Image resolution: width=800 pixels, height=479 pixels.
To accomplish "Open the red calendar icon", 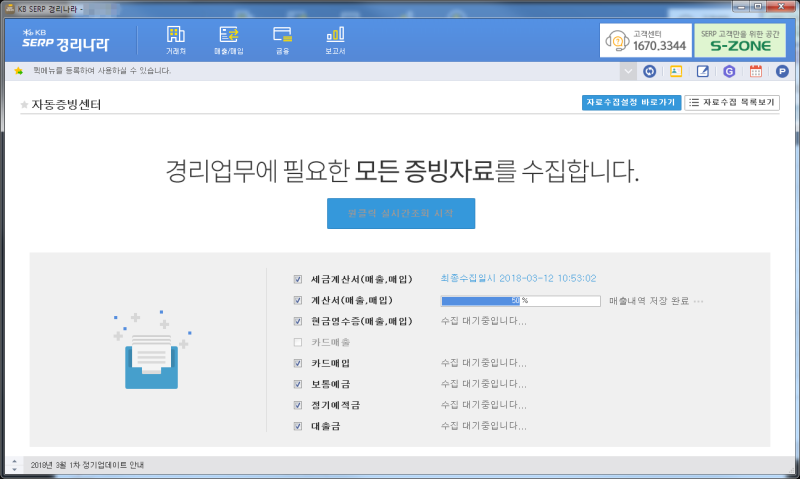I will click(x=756, y=71).
